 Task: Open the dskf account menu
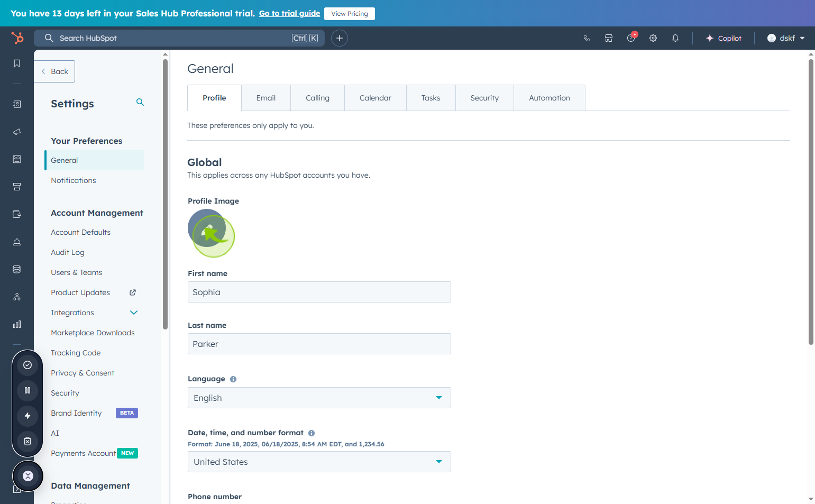[x=786, y=38]
